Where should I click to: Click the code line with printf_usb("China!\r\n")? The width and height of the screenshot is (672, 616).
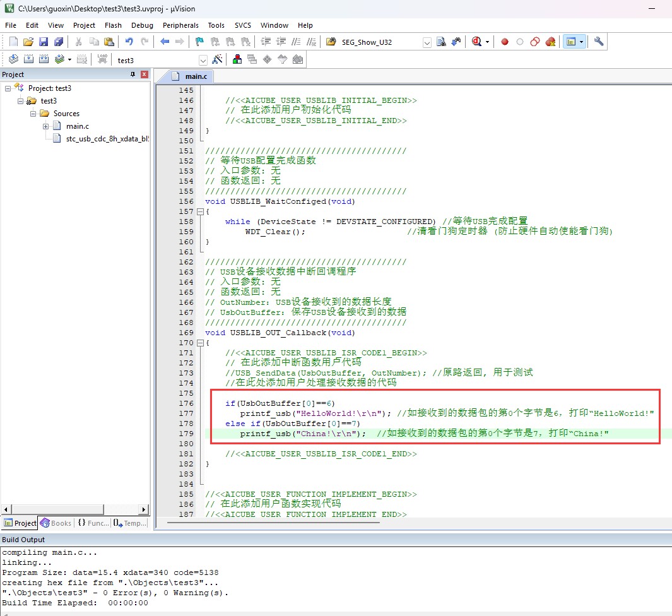click(x=303, y=434)
